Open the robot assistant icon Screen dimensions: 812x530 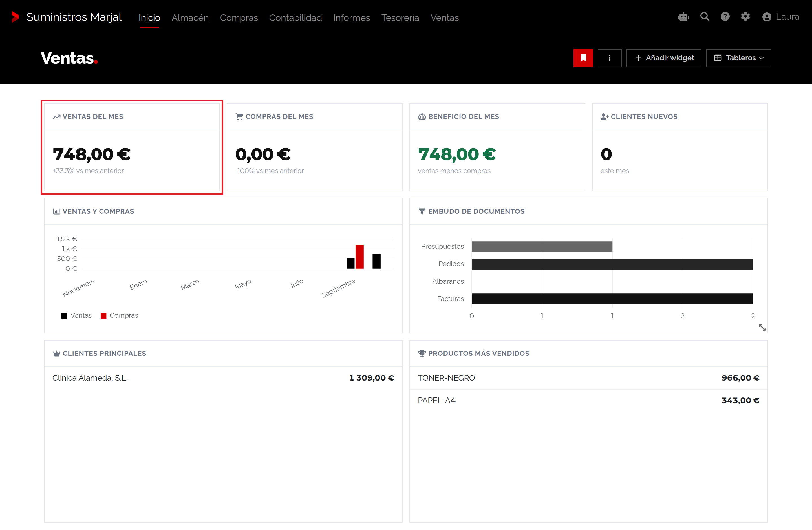pyautogui.click(x=683, y=17)
